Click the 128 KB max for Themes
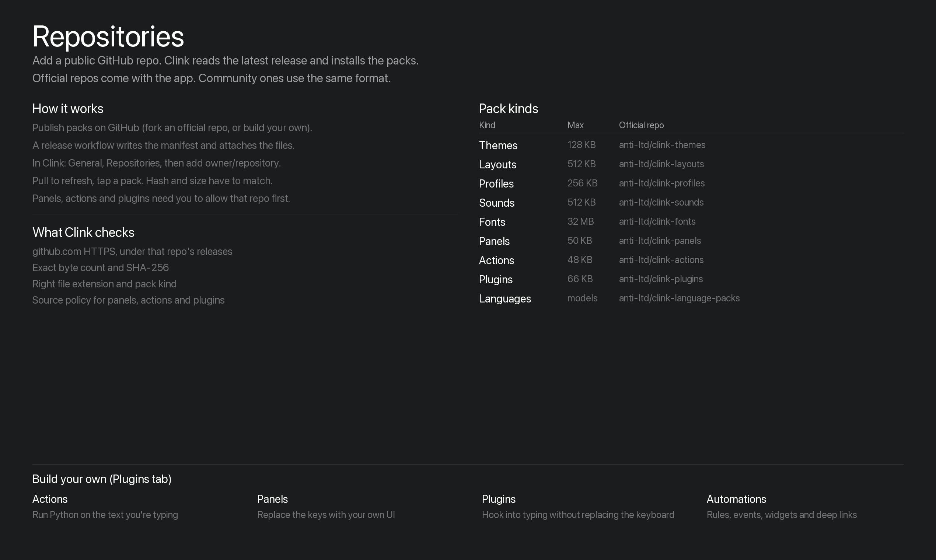This screenshot has height=560, width=936. (581, 145)
